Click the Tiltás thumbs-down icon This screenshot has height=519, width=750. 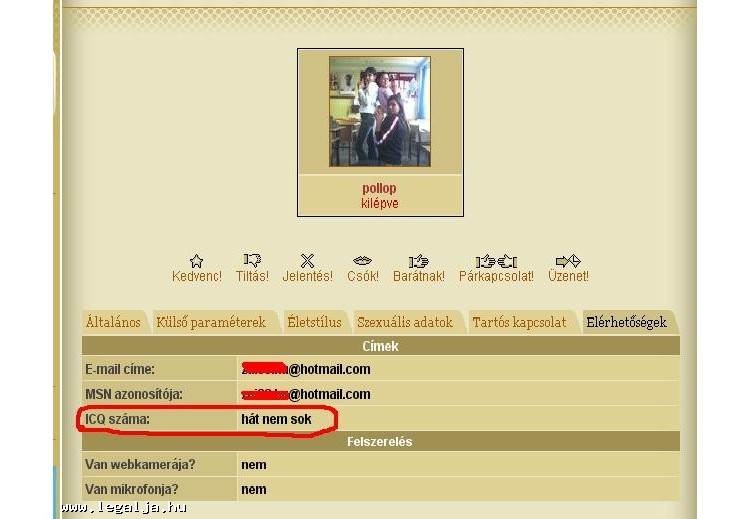point(252,261)
